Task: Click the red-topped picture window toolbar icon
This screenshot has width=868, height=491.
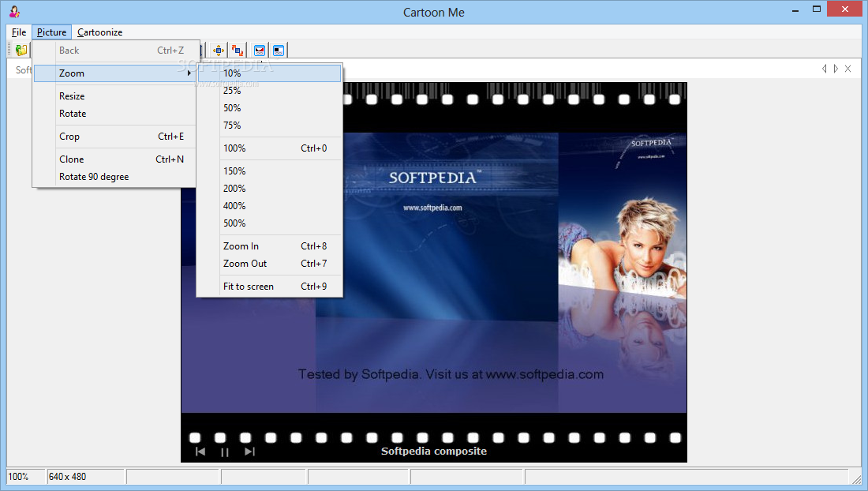Action: [259, 51]
